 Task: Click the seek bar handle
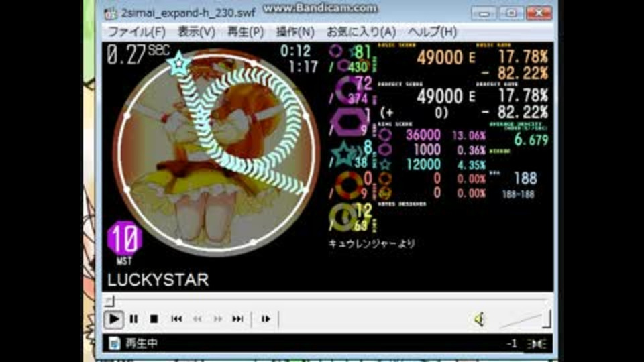(109, 301)
